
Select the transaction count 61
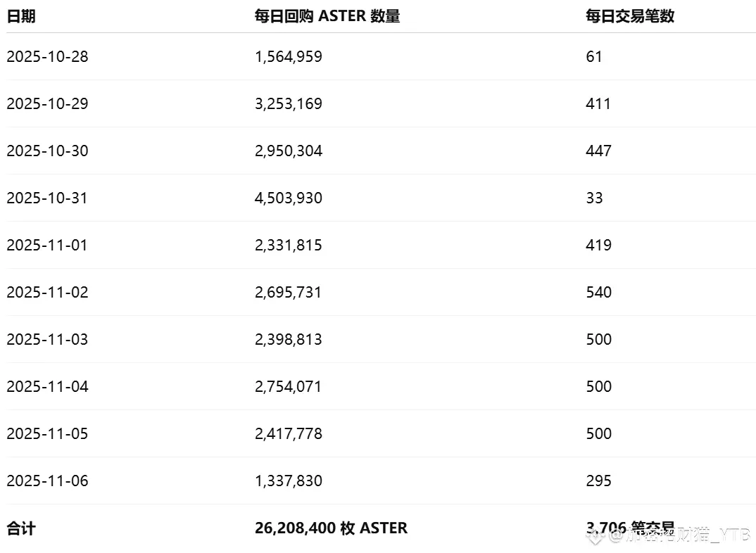point(594,56)
